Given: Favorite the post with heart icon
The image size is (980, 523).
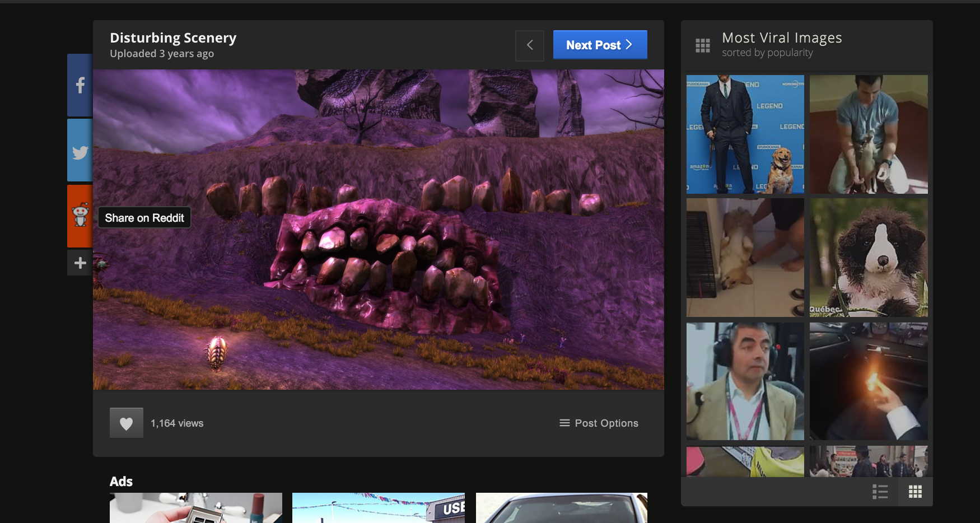Looking at the screenshot, I should 127,423.
